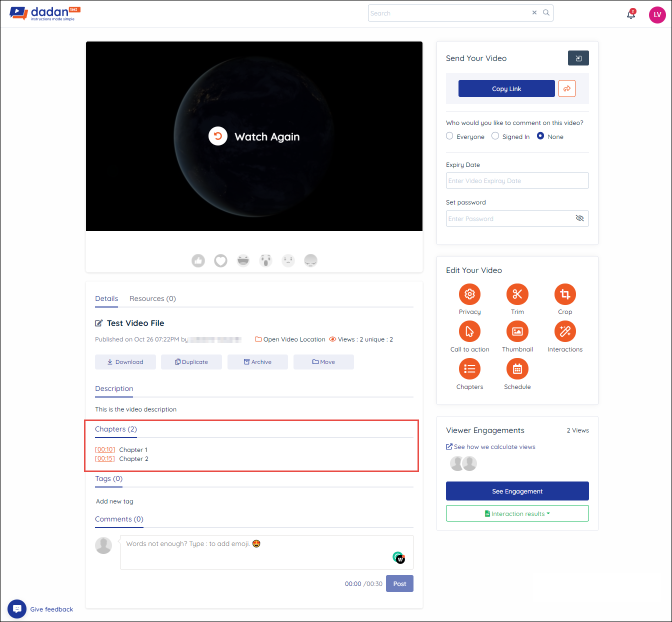Click the Tags (0) heading
Image resolution: width=672 pixels, height=622 pixels.
(x=109, y=478)
